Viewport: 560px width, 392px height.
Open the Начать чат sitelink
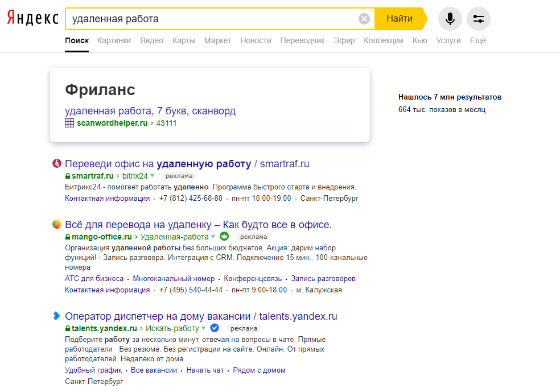pyautogui.click(x=205, y=370)
